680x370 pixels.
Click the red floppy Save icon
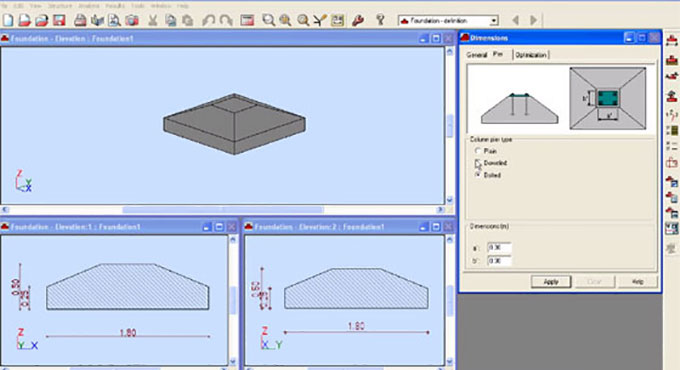[x=59, y=20]
